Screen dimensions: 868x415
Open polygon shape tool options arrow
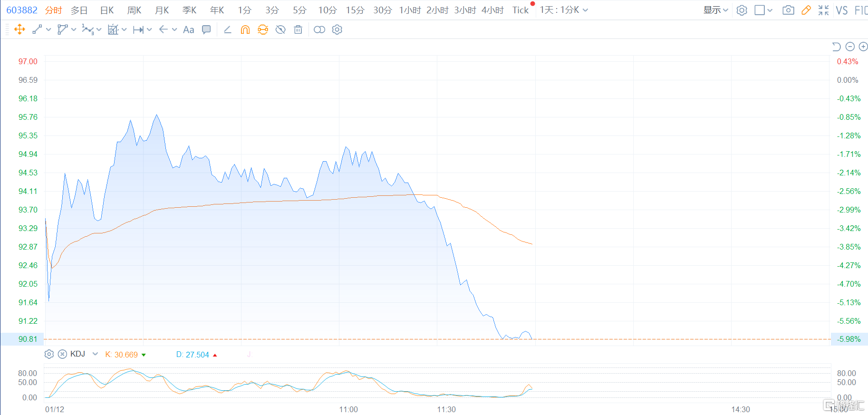pos(74,29)
